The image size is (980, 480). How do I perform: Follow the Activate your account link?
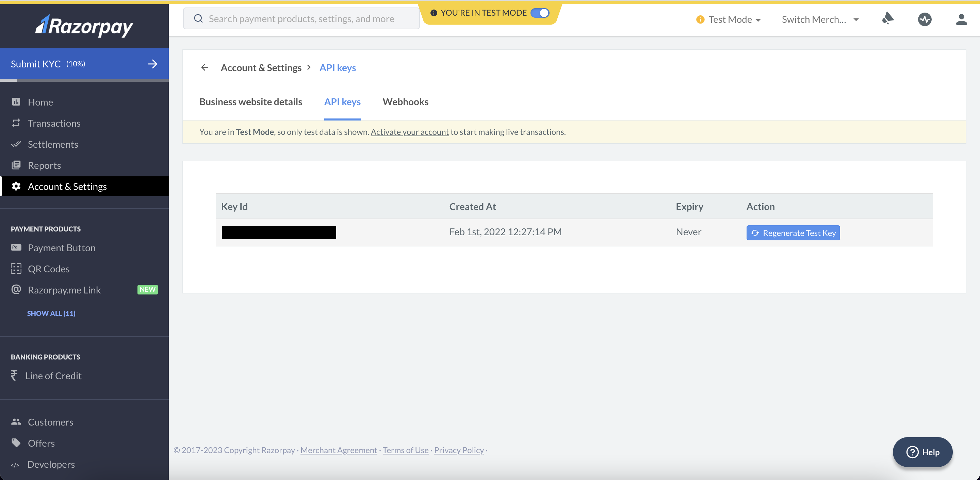(409, 132)
